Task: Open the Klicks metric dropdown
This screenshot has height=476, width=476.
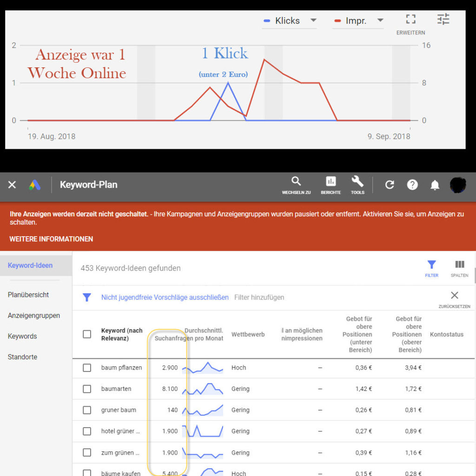Action: [313, 20]
